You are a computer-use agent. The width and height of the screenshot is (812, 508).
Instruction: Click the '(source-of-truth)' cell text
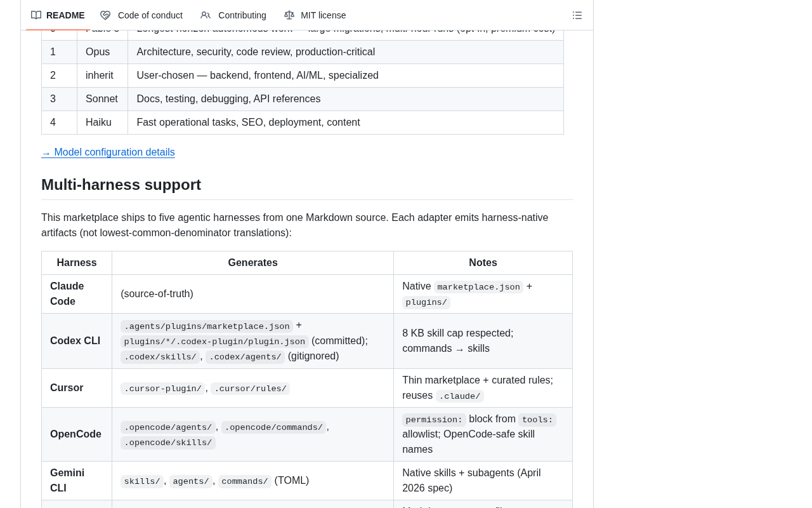[157, 294]
